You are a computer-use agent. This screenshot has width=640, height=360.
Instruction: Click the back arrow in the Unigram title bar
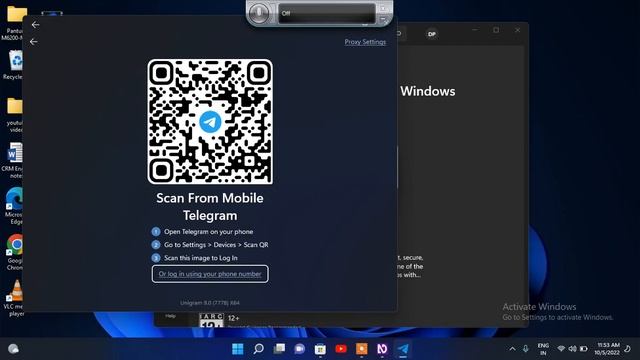coord(36,25)
